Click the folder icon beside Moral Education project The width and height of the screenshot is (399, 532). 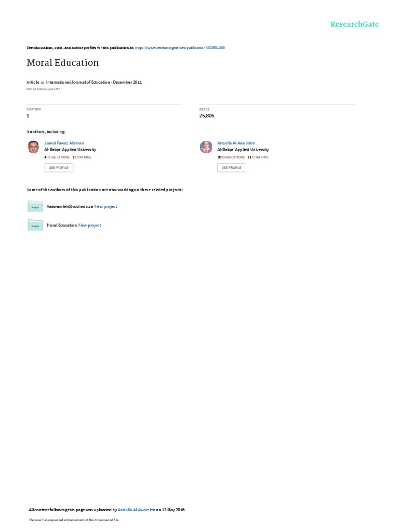(35, 225)
